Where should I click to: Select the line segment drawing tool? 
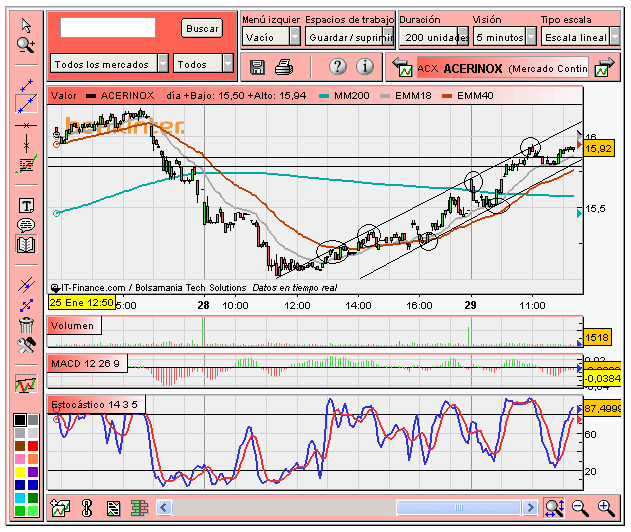tap(26, 85)
